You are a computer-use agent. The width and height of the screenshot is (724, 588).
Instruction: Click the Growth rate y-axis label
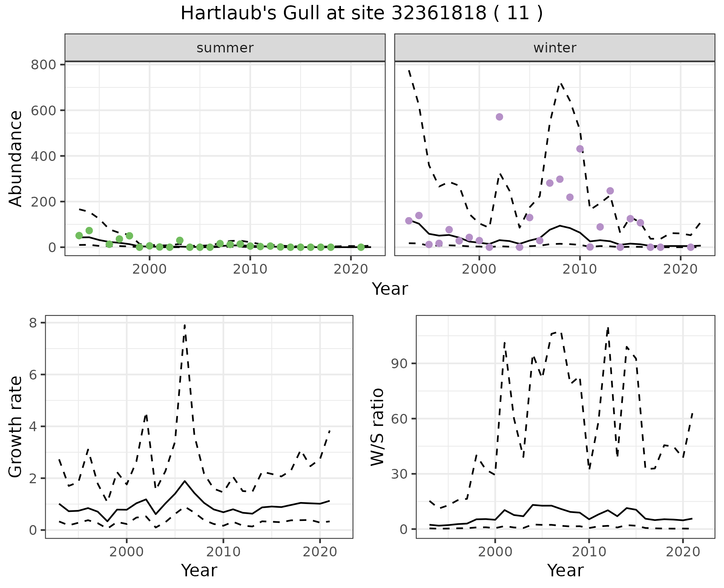pyautogui.click(x=16, y=427)
